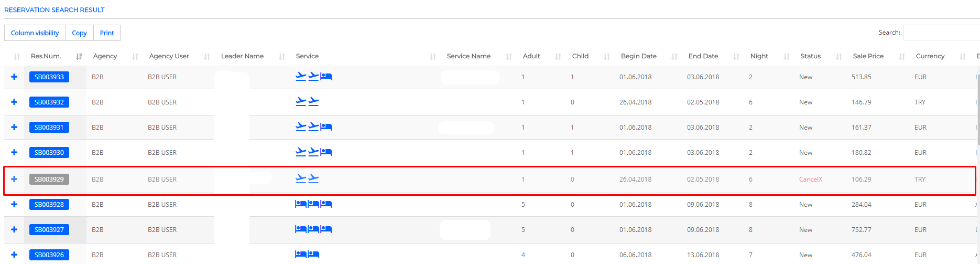The image size is (980, 264).
Task: Open the Column visibility menu
Action: [x=35, y=33]
